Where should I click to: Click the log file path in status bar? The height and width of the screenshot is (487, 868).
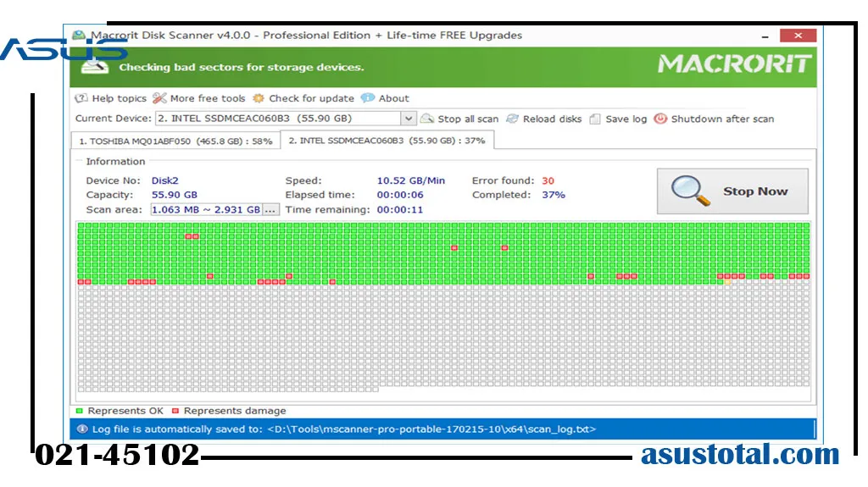pos(431,429)
